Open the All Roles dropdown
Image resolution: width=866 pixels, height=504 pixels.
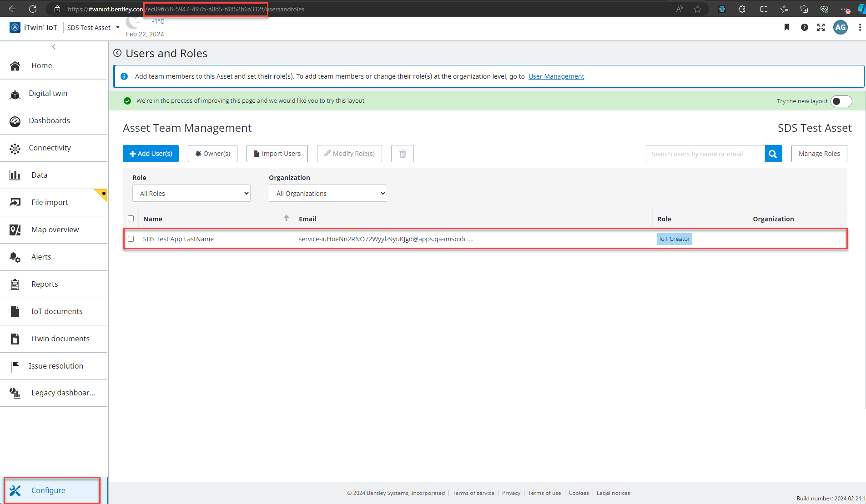click(x=191, y=194)
